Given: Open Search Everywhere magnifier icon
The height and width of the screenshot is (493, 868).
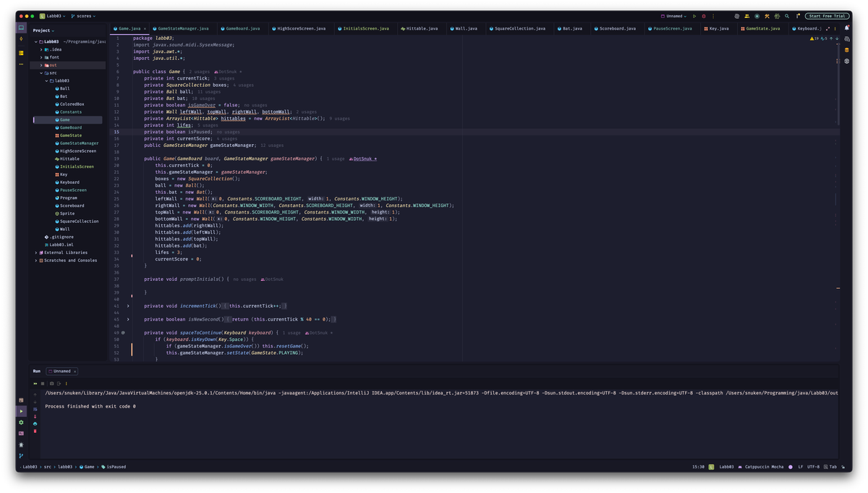Looking at the screenshot, I should (x=787, y=16).
